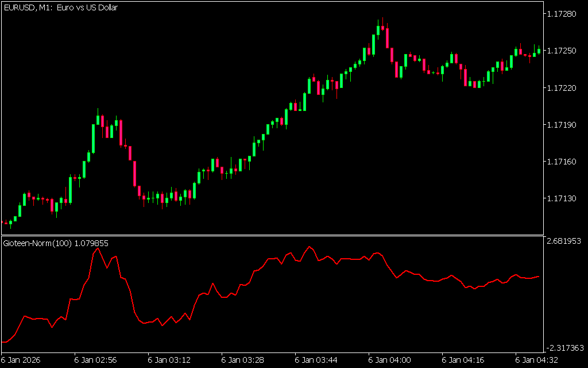Click the -2.317363 indicator scale minimum value

click(x=565, y=348)
